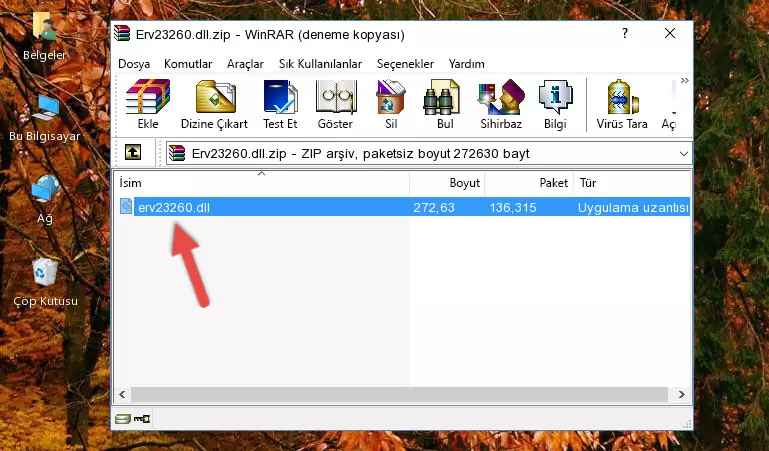Sort by Boyut column header
The height and width of the screenshot is (451, 769).
tap(447, 183)
